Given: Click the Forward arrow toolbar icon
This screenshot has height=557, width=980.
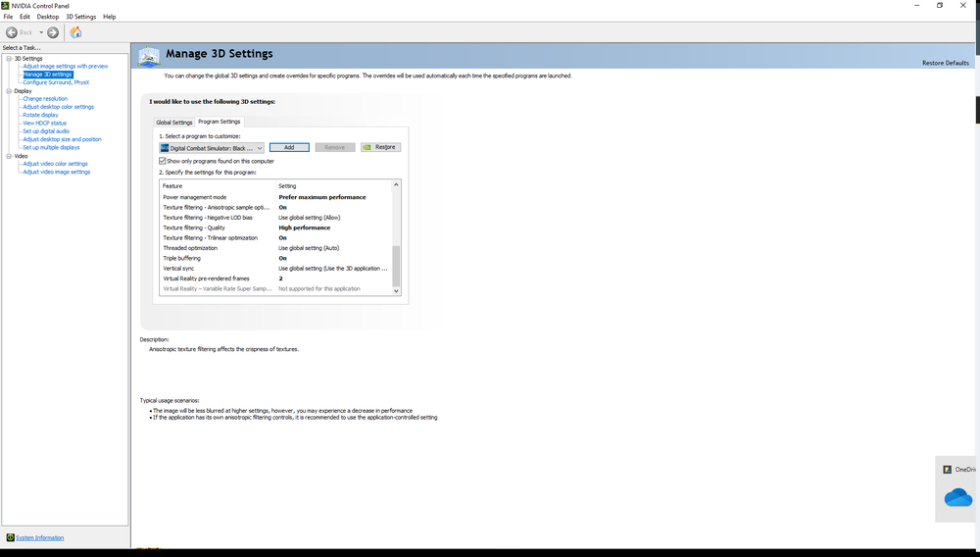Looking at the screenshot, I should coord(53,32).
